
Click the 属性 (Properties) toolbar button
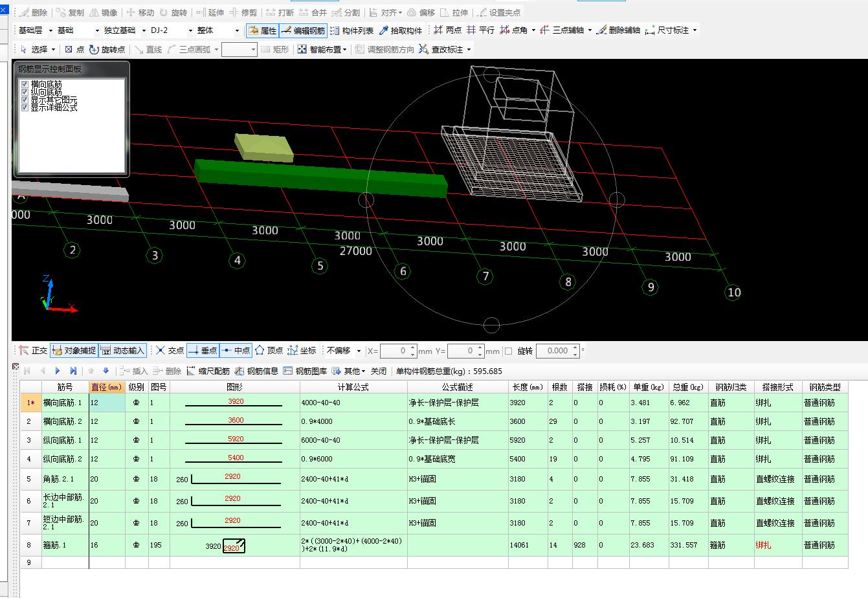[262, 30]
